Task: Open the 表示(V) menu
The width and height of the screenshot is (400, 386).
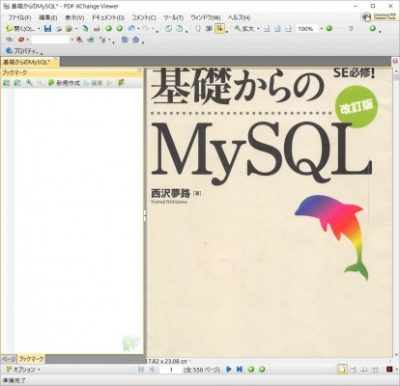Action: (75, 17)
